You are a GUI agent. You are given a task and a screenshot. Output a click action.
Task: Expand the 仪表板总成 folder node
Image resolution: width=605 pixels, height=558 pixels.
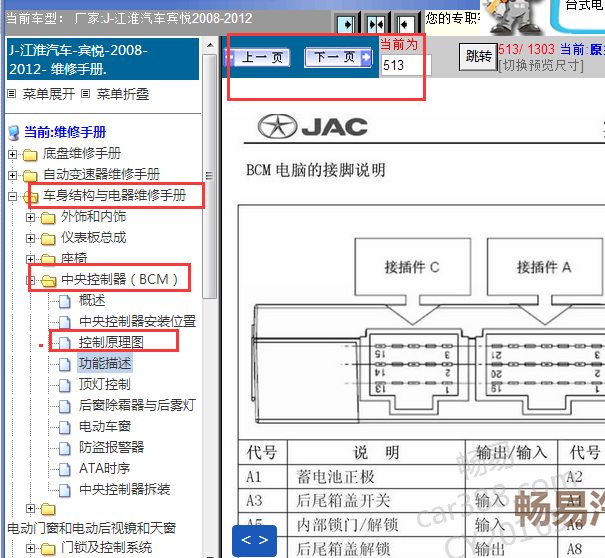[x=30, y=238]
